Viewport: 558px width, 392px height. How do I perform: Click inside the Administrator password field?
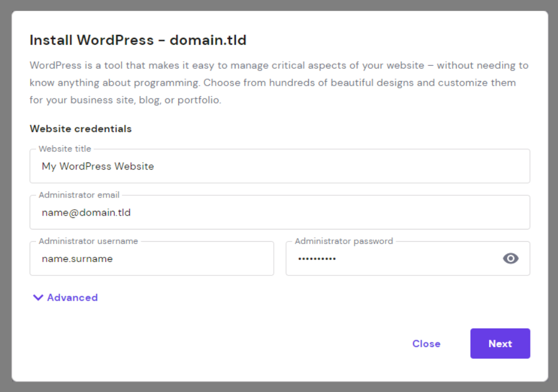(x=390, y=259)
